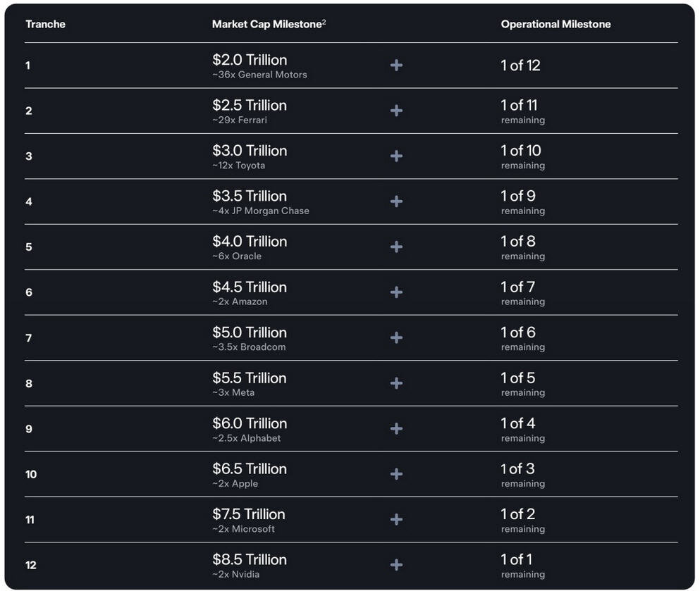
Task: Select the $2.0 Trillion milestone text
Action: coord(250,60)
